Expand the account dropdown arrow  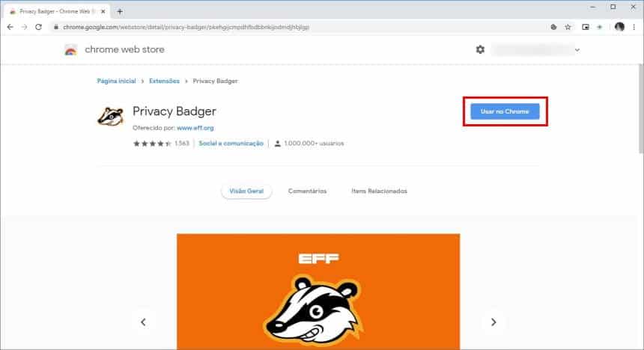[x=577, y=50]
